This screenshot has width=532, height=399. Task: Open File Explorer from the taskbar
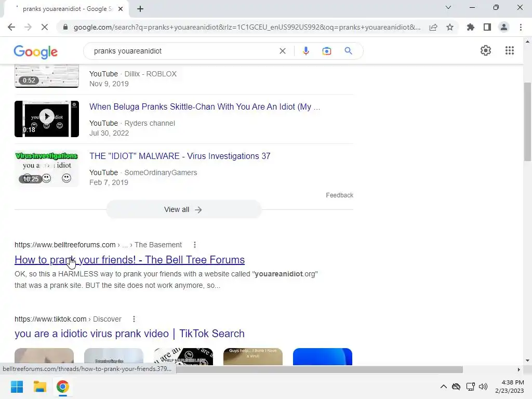coord(39,387)
